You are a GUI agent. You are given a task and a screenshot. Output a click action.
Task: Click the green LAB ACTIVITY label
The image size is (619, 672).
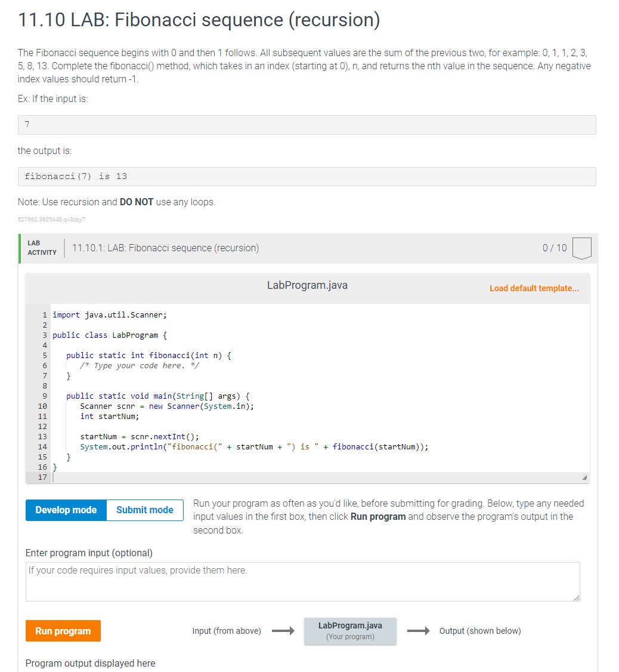[42, 248]
